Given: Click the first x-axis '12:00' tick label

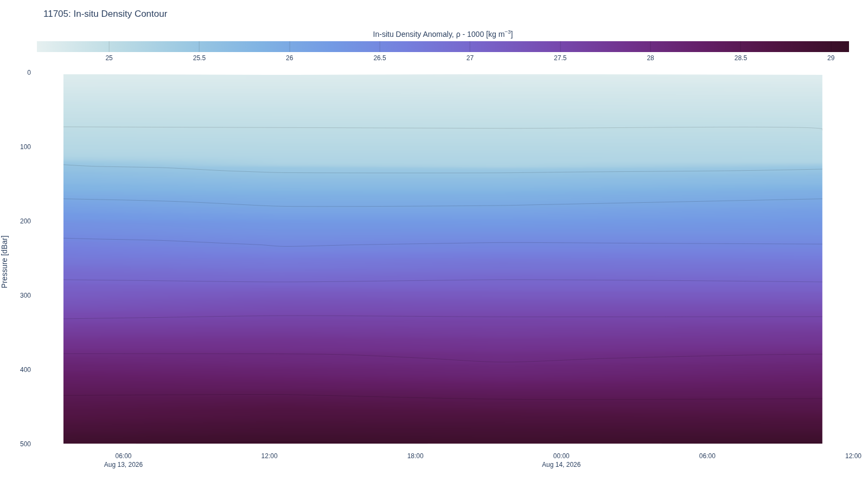Looking at the screenshot, I should pyautogui.click(x=269, y=456).
